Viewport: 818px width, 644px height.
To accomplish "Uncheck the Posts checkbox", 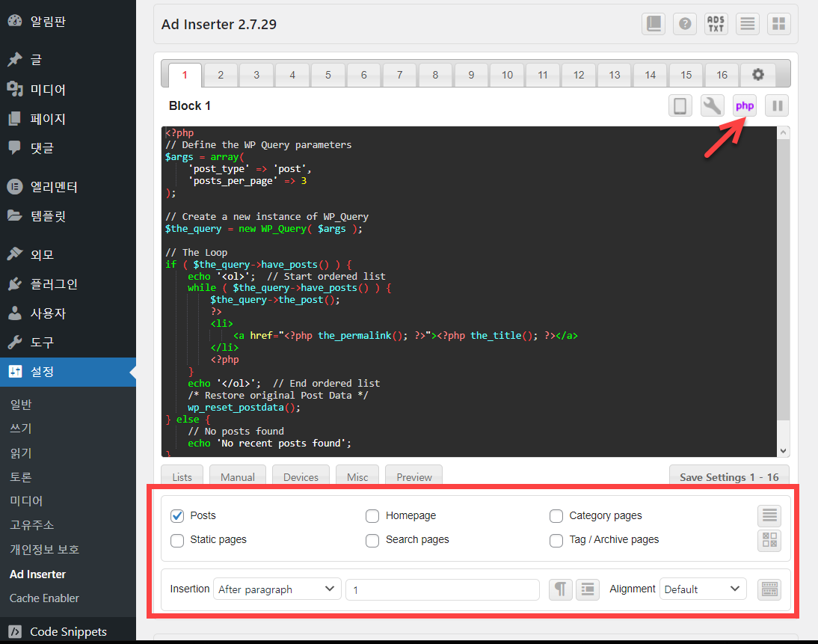I will (x=177, y=516).
